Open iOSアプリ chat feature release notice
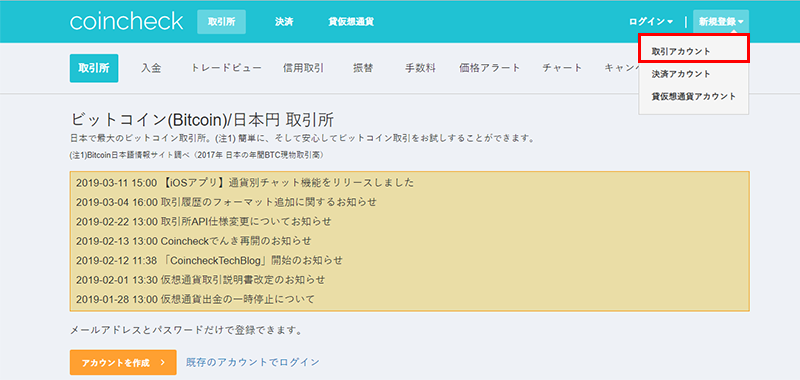Viewport: 800px width, 380px height. (x=245, y=183)
